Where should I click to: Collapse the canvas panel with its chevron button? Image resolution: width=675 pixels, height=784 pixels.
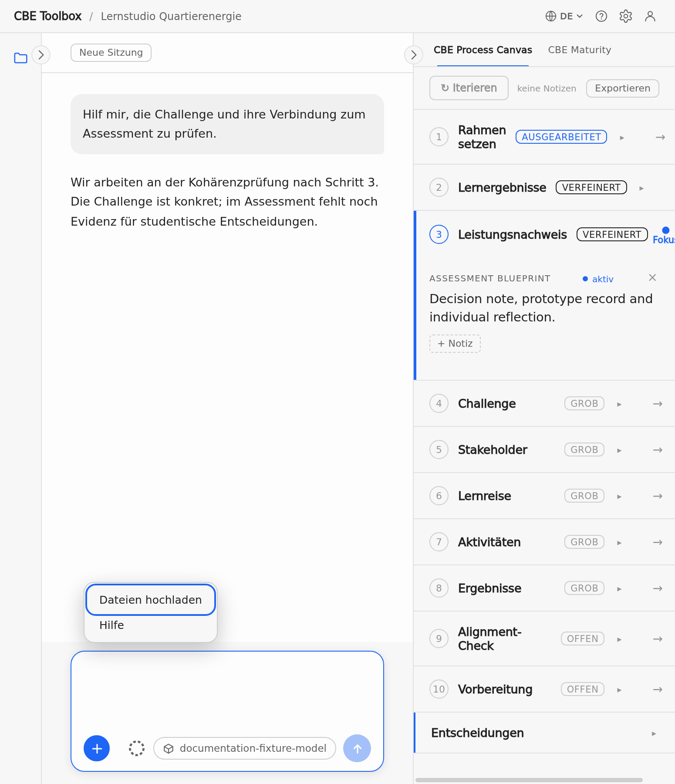click(414, 55)
